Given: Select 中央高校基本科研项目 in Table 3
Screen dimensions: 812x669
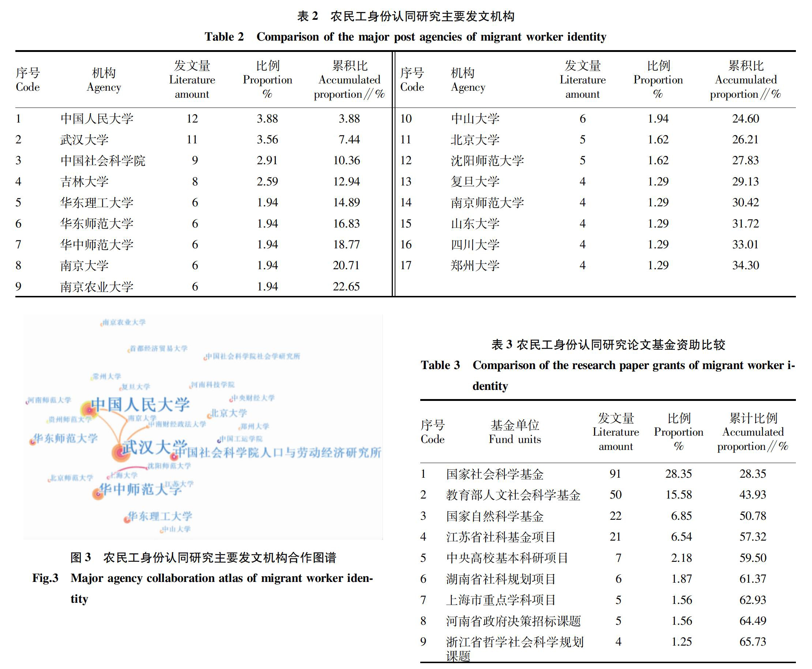Looking at the screenshot, I should (x=507, y=558).
